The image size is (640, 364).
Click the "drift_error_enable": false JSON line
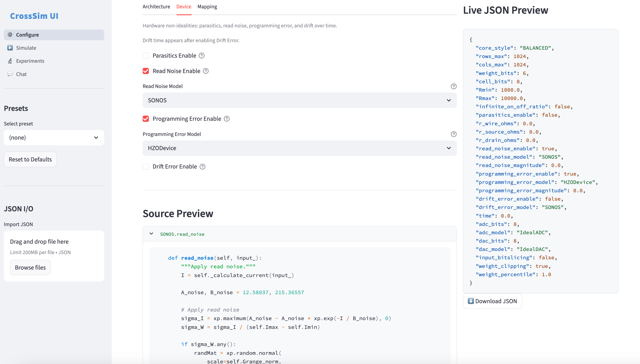pos(519,199)
